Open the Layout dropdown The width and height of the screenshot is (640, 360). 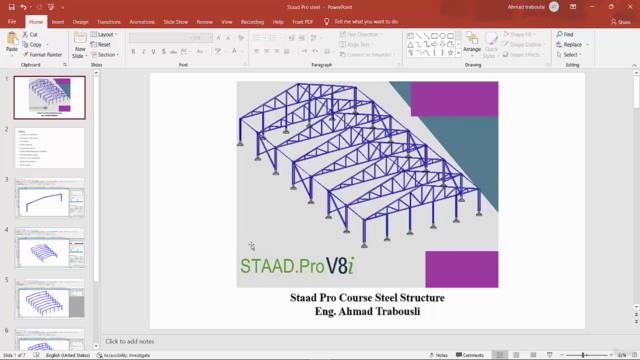(x=104, y=35)
